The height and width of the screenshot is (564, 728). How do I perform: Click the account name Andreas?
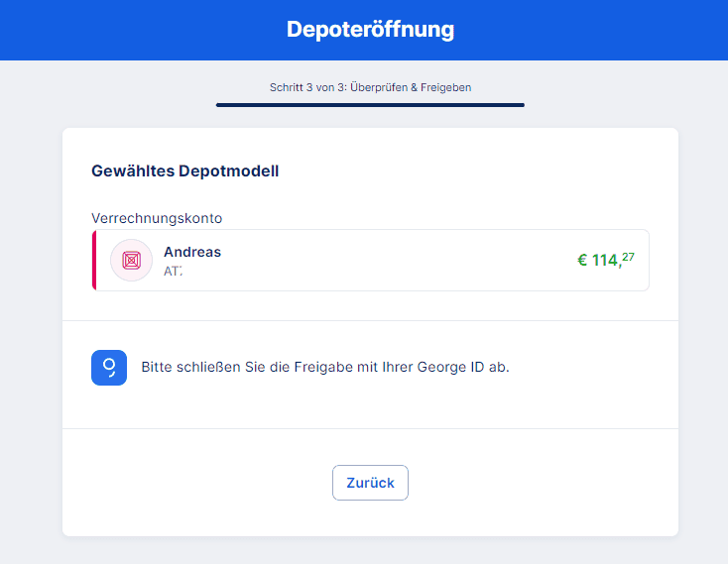coord(192,252)
